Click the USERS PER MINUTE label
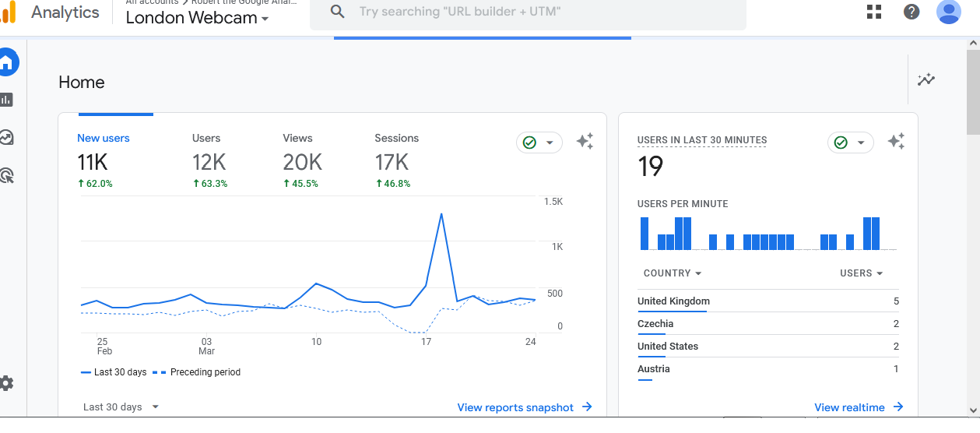 [x=683, y=204]
